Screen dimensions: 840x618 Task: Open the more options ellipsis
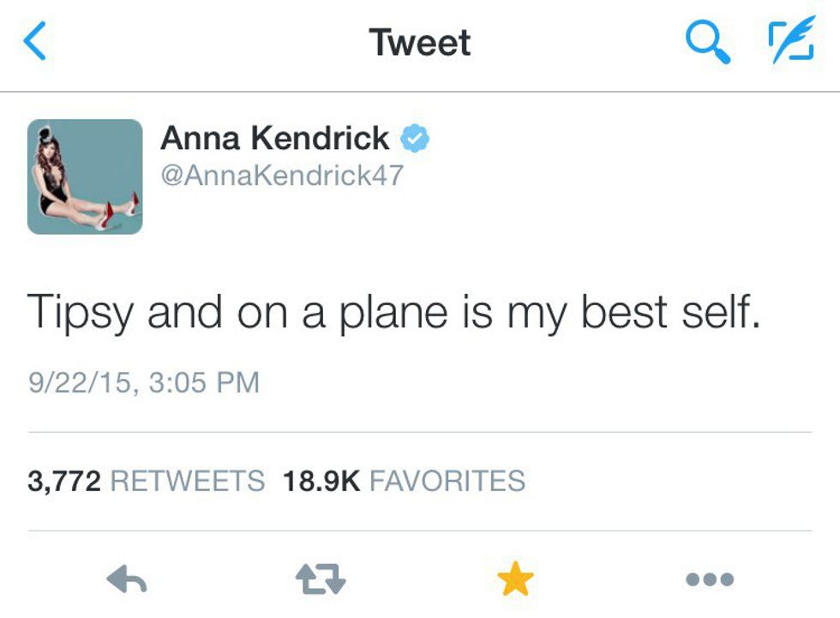pyautogui.click(x=710, y=579)
